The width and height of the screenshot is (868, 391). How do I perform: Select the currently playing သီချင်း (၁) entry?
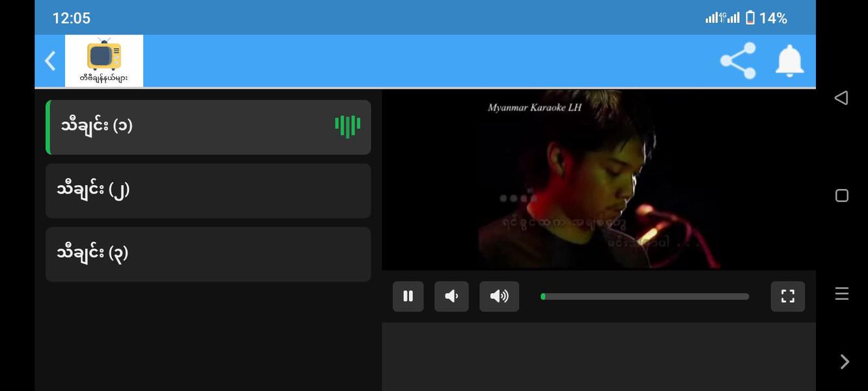pos(208,126)
